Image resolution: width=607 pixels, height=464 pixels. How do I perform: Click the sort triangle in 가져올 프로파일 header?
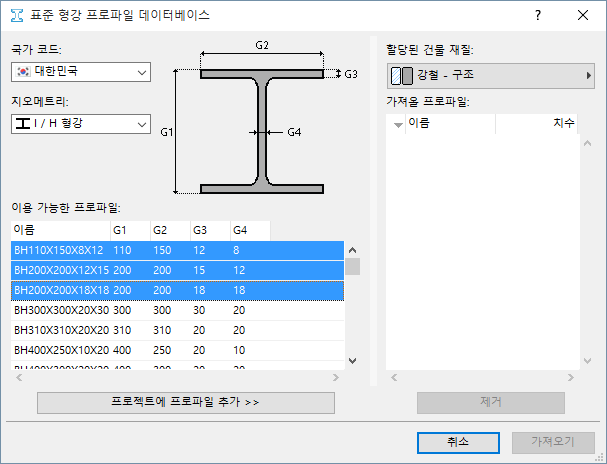tap(398, 125)
